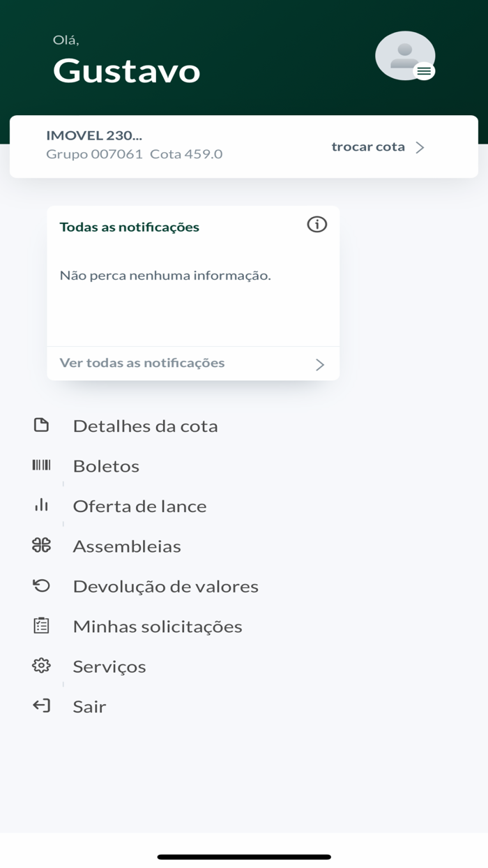Image resolution: width=488 pixels, height=868 pixels.
Task: Click the trocar cota link
Action: tap(368, 147)
